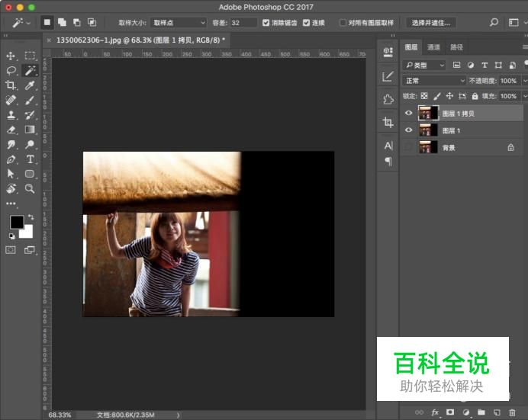Toggle the 消除锯齿 anti-alias checkbox
Image resolution: width=528 pixels, height=420 pixels.
pyautogui.click(x=266, y=23)
